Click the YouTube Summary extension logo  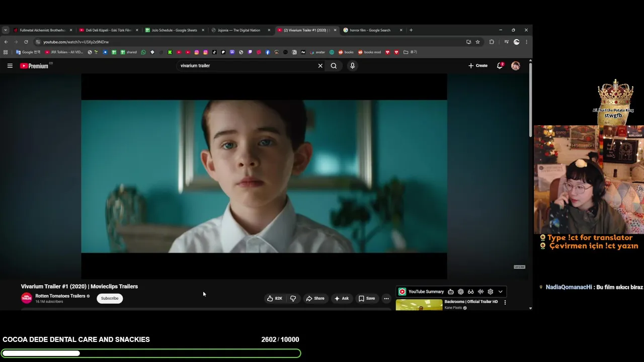point(402,292)
